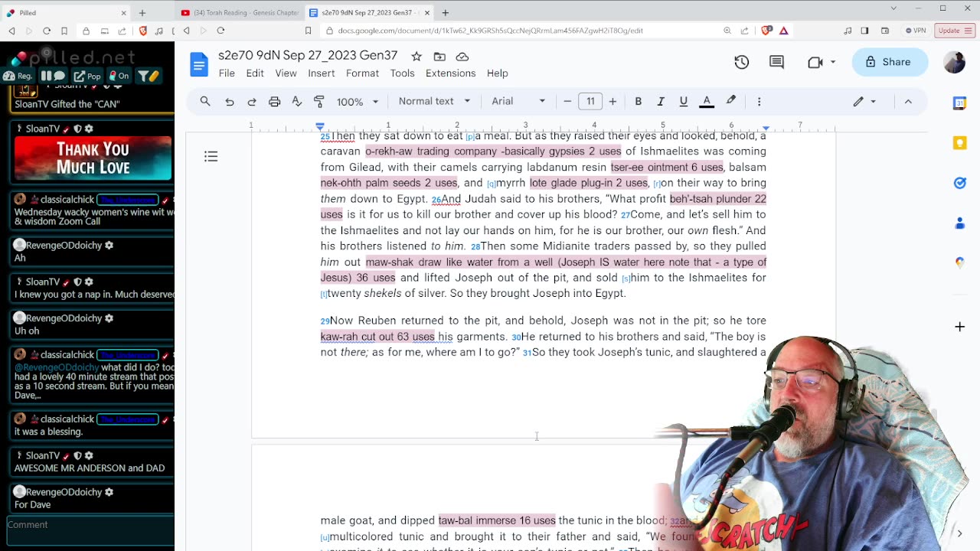
Task: Toggle bold formatting
Action: point(638,101)
